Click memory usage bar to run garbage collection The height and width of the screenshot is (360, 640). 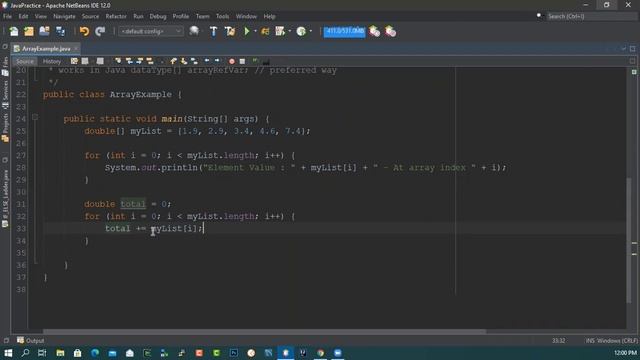[344, 31]
